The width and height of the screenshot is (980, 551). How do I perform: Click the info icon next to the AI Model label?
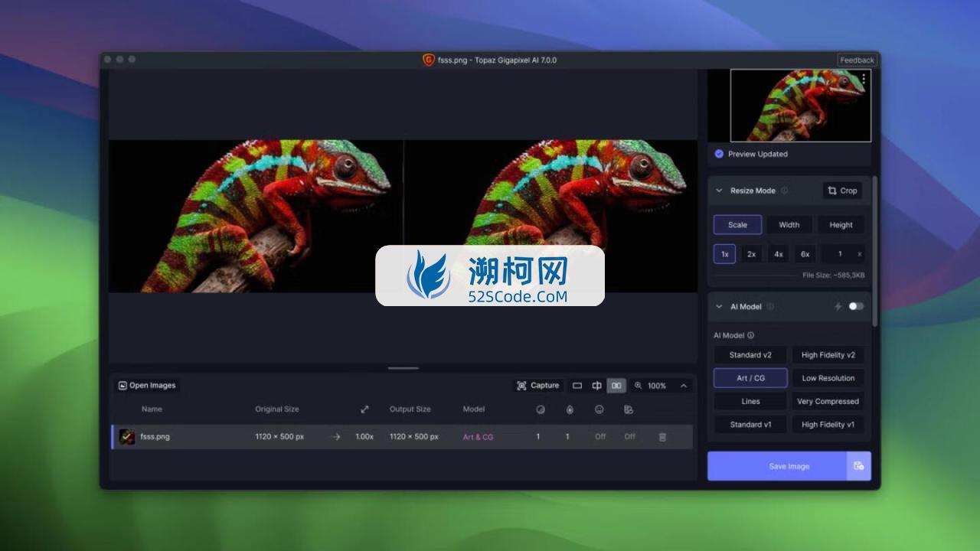(750, 335)
